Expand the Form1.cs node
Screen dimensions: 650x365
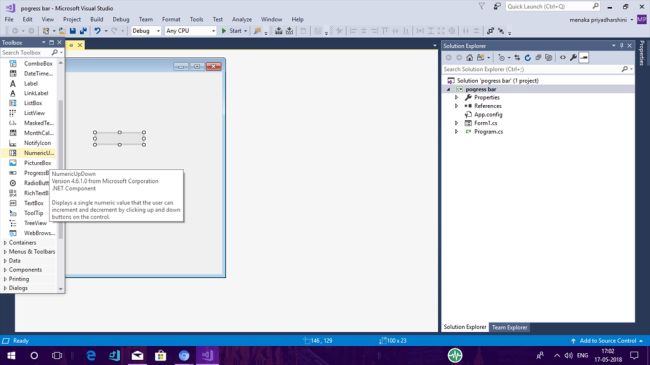tap(457, 123)
